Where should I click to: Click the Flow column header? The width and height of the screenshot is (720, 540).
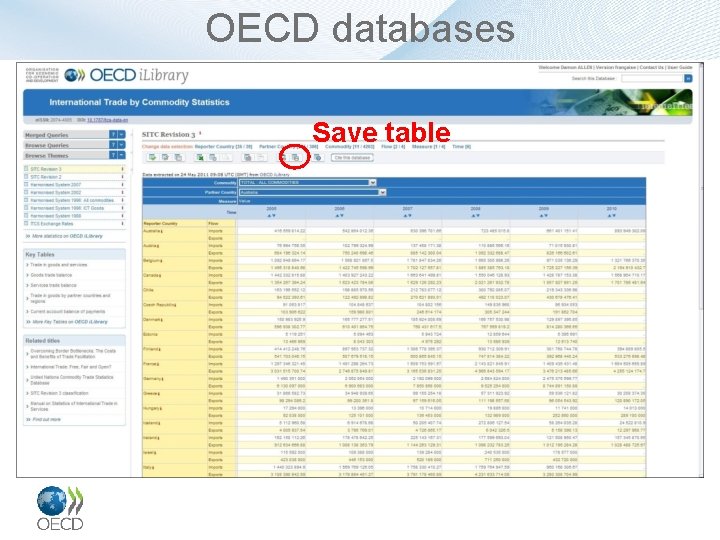[213, 224]
